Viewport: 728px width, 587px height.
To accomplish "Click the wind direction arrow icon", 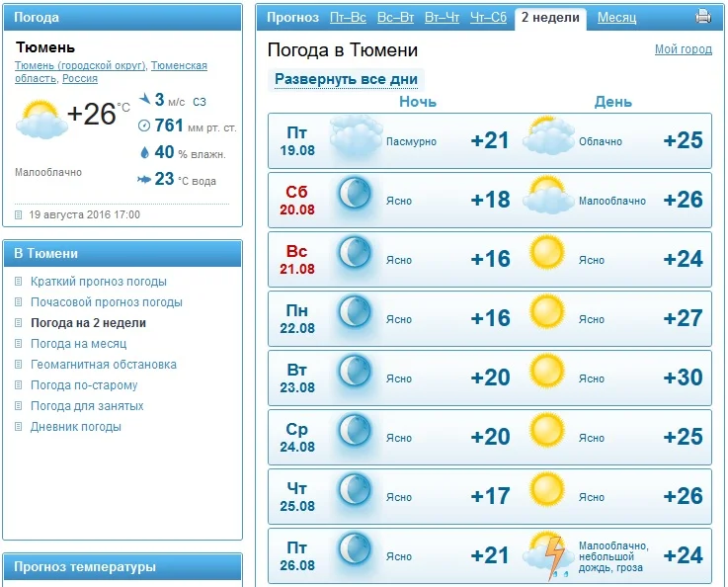I will pos(146,99).
